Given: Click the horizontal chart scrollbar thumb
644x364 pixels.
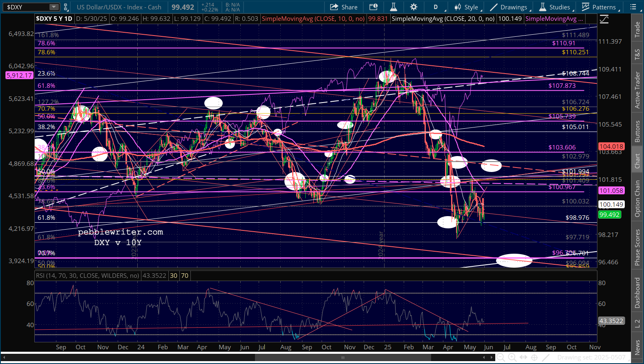Looking at the screenshot, I should pos(343,357).
